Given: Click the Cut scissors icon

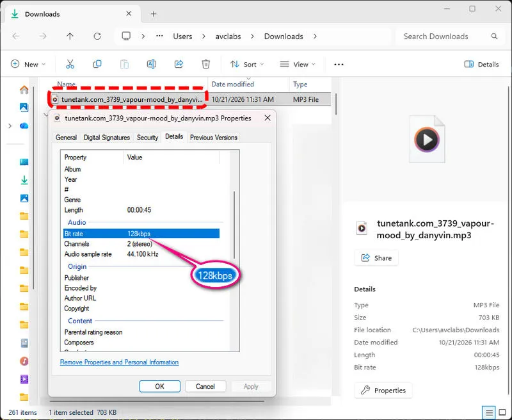Looking at the screenshot, I should tap(70, 64).
